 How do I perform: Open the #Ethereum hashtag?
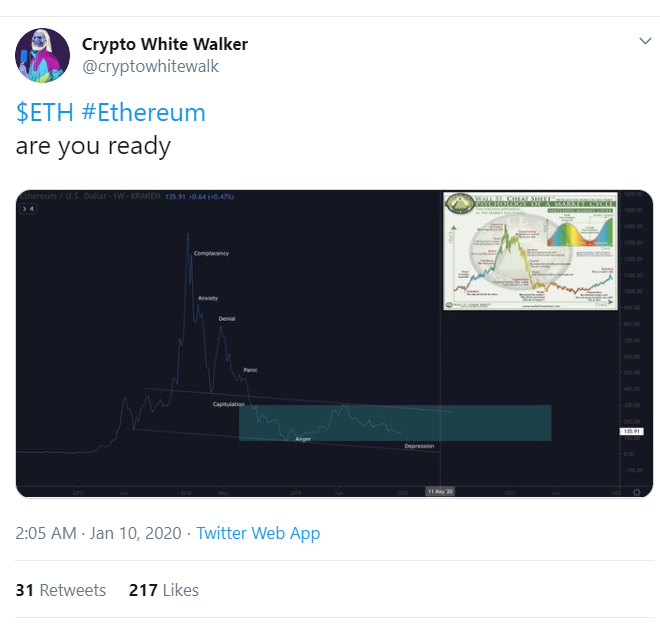click(x=144, y=113)
